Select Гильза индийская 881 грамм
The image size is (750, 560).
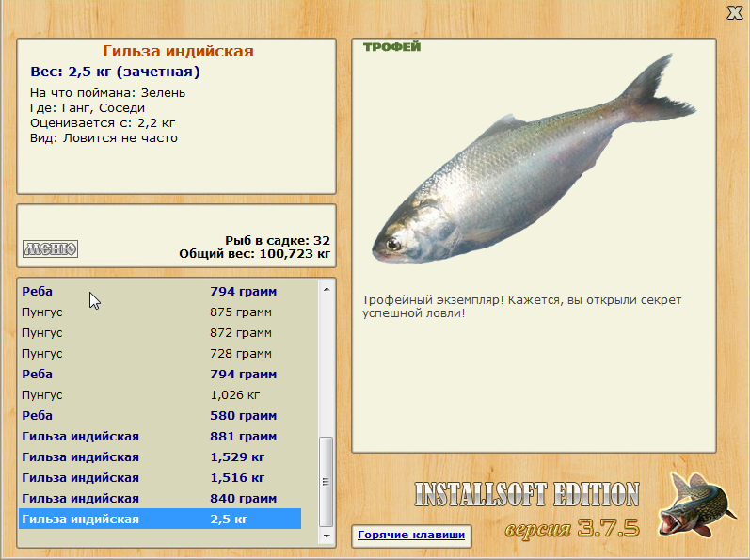160,437
